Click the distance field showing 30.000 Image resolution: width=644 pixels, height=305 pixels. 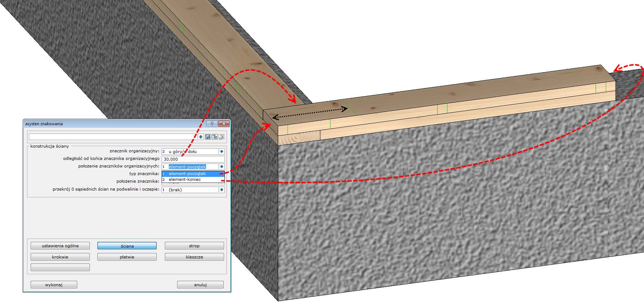(x=193, y=159)
